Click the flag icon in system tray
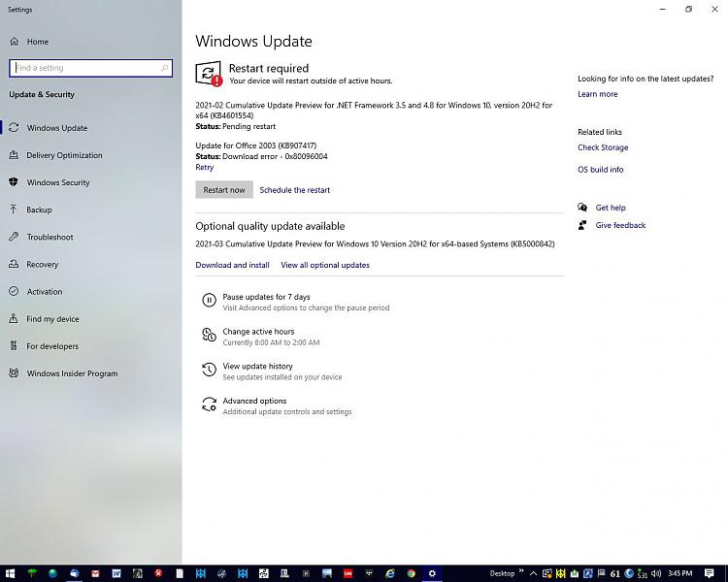Screen dimensions: 728x582 601,573
